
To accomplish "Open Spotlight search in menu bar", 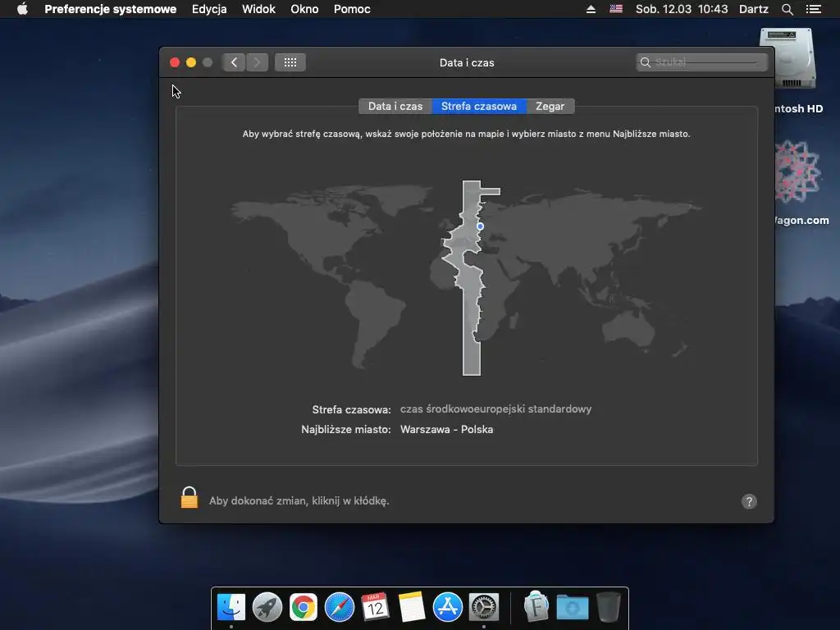I will pos(787,9).
